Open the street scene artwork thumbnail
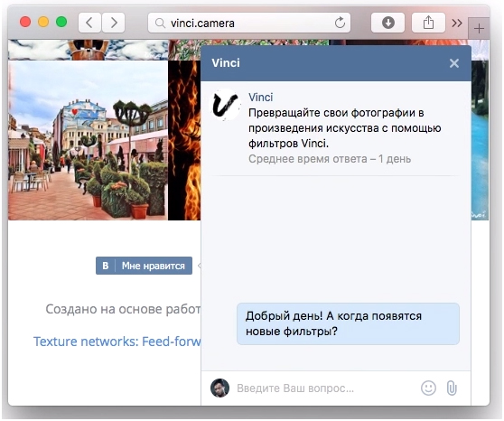The image size is (504, 421). tap(88, 141)
